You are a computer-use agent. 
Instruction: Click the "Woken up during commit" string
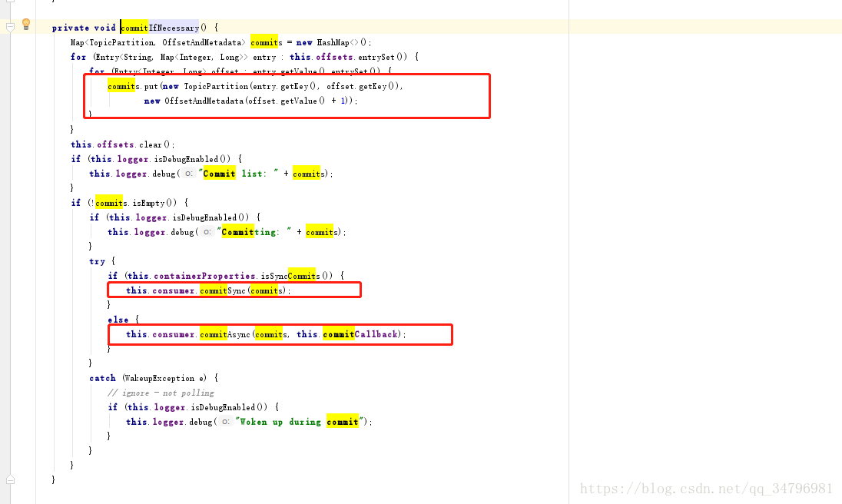pyautogui.click(x=307, y=421)
